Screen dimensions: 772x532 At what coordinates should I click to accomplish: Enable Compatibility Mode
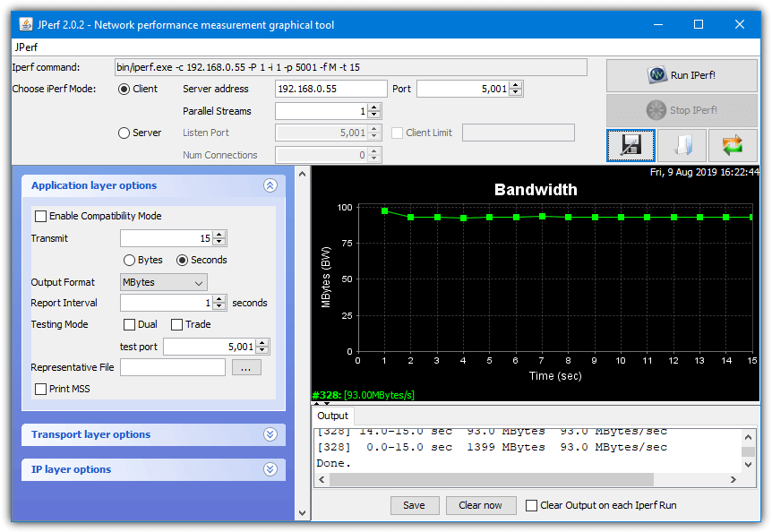click(x=40, y=216)
